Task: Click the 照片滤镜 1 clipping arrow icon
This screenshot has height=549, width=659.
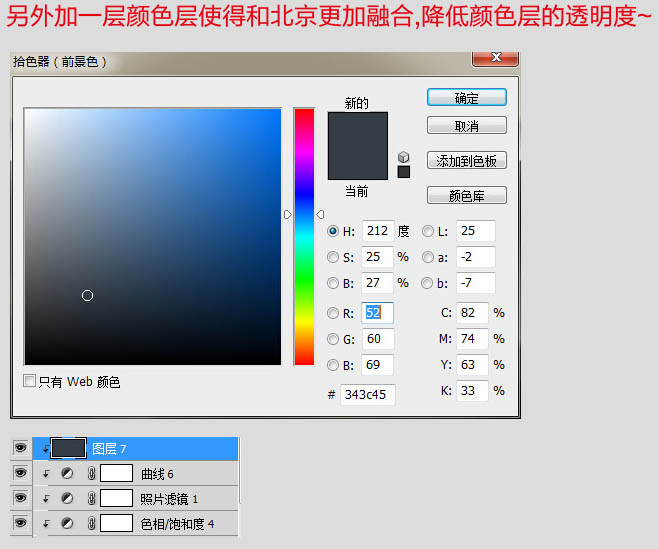Action: click(46, 499)
